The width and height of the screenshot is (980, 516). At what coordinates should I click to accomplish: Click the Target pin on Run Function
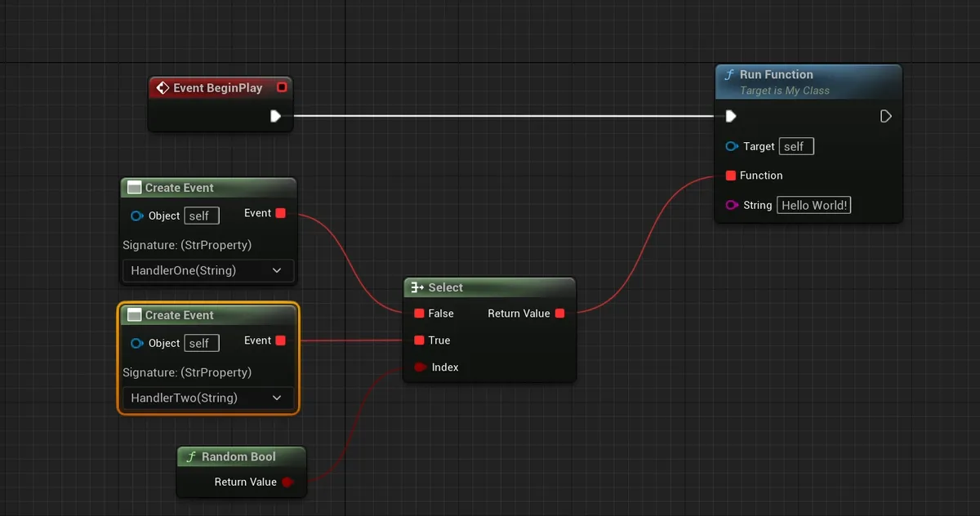pyautogui.click(x=732, y=146)
